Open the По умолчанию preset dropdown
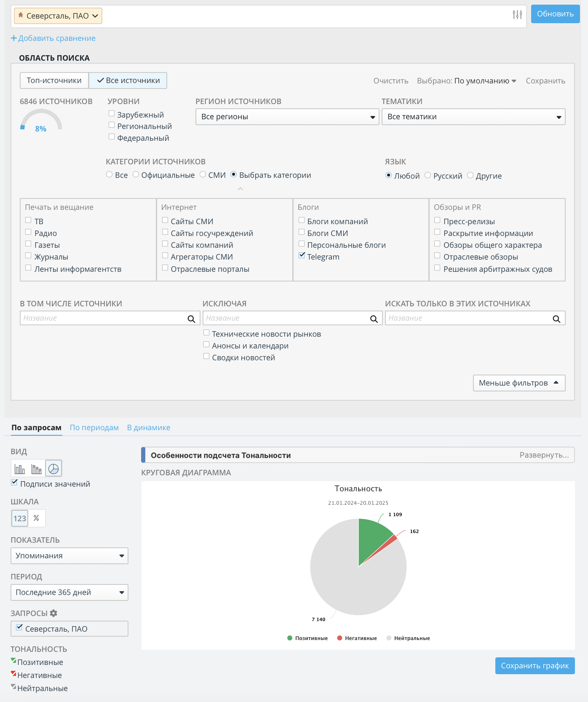 click(485, 81)
